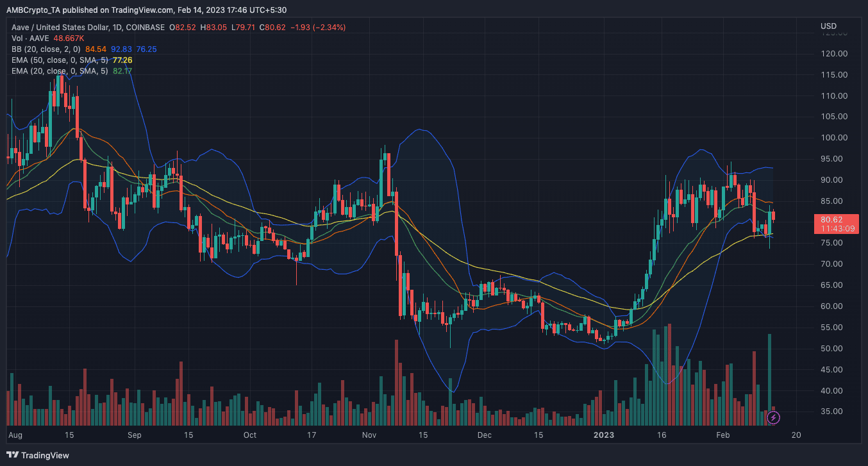Click the 2023 year axis label
Viewport: 868px width, 466px height.
point(605,435)
